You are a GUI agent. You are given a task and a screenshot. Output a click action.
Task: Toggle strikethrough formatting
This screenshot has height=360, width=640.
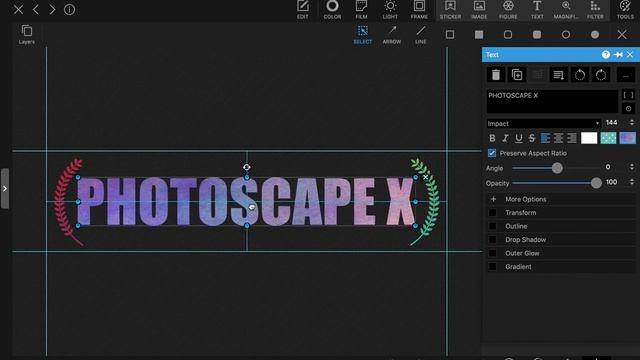(x=531, y=138)
